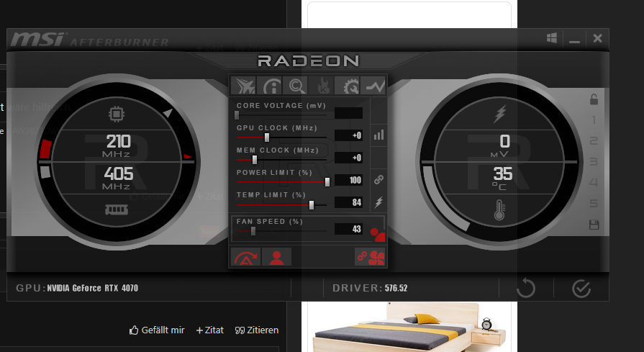Image resolution: width=644 pixels, height=352 pixels.
Task: Click the Temp Limit slider handle
Action: coord(312,204)
